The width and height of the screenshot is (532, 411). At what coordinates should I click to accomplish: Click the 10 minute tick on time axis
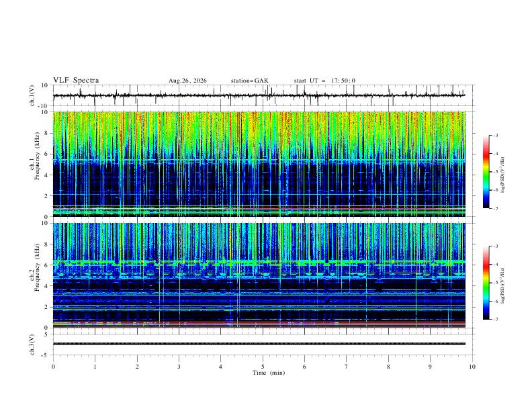tap(472, 367)
